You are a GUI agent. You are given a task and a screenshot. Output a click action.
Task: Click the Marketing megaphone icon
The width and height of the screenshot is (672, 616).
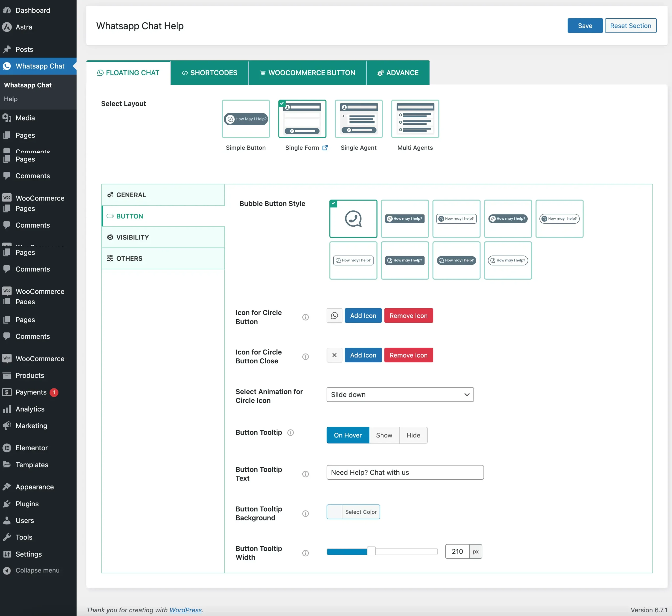tap(7, 426)
